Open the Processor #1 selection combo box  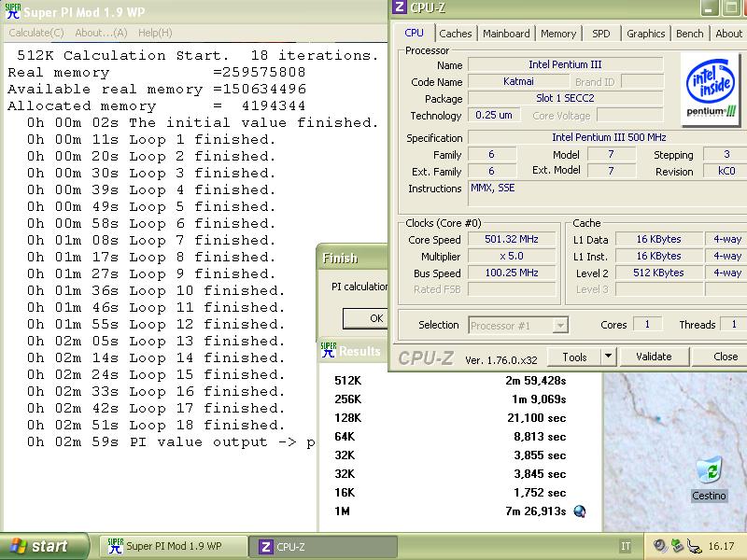pos(518,325)
